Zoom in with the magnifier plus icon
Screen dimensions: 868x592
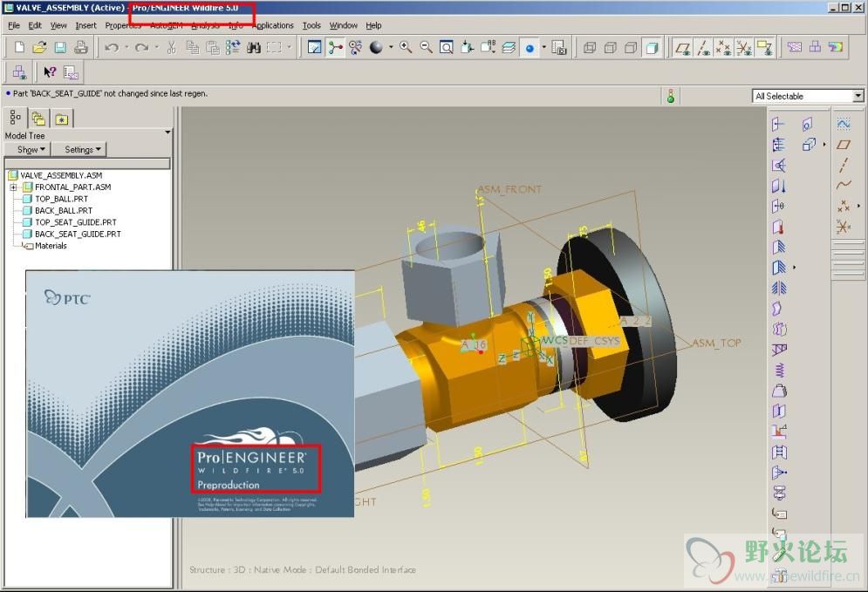[406, 48]
